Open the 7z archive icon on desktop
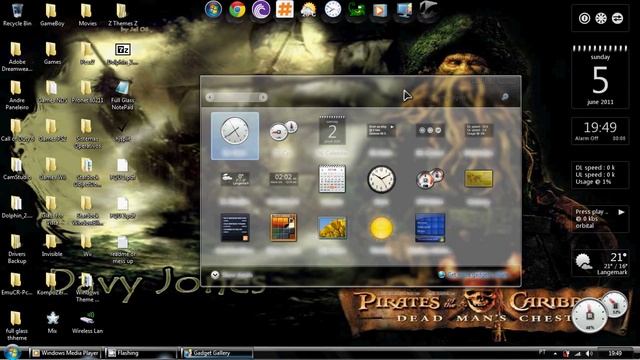640x360 pixels. coord(122,53)
